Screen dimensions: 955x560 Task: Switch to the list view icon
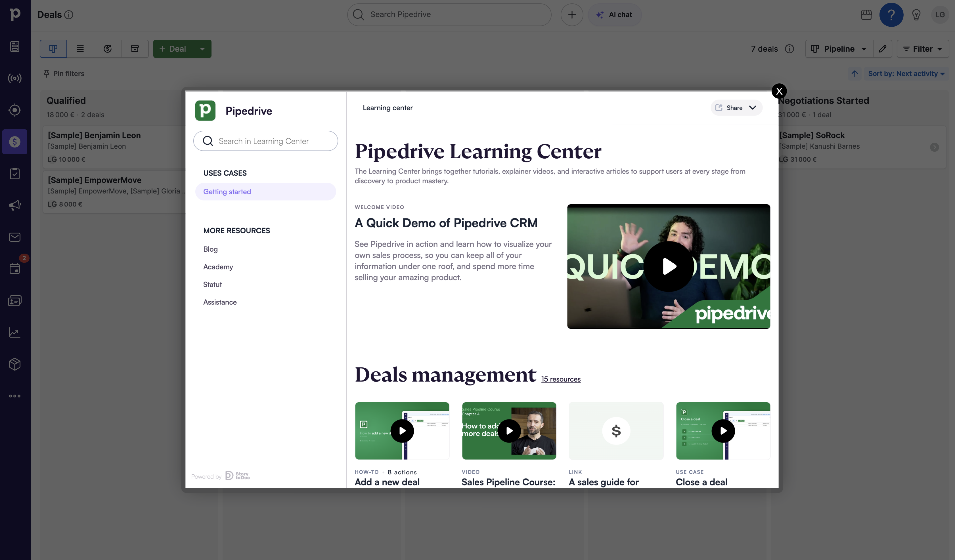click(80, 49)
